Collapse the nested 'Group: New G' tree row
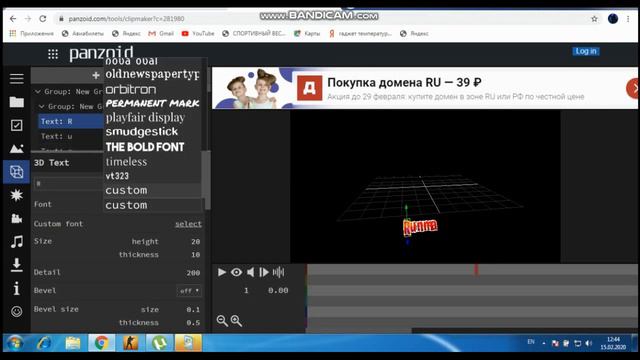The width and height of the screenshot is (640, 360). pos(41,107)
